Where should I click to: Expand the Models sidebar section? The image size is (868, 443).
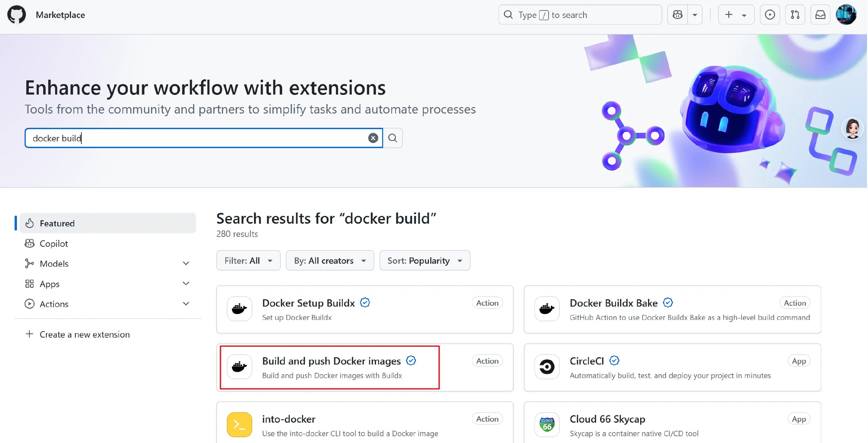186,263
